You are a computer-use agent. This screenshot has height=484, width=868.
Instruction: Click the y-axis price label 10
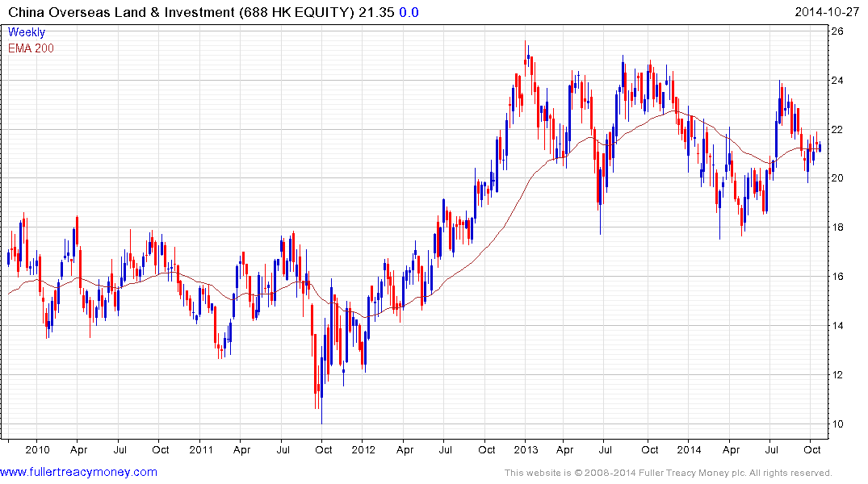click(x=837, y=424)
